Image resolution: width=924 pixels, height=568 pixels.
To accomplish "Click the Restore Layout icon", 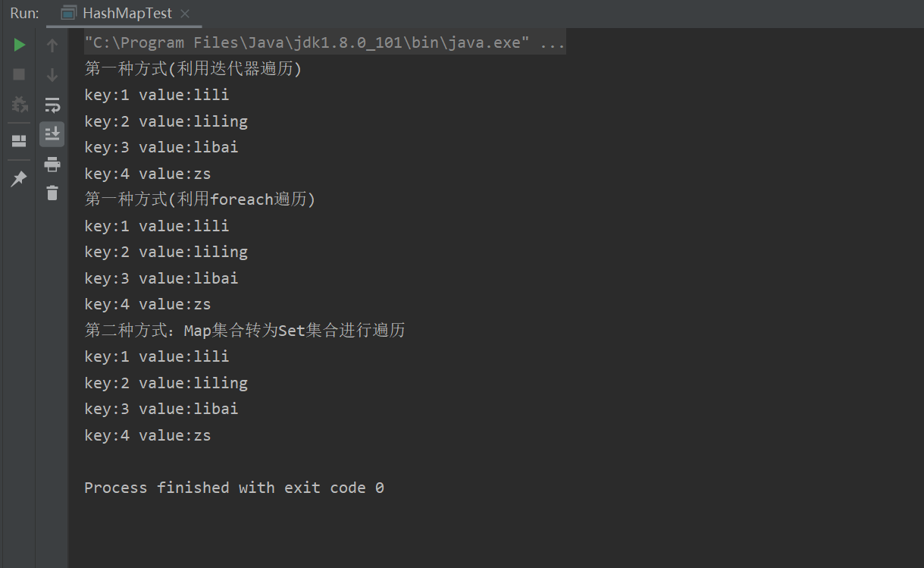I will pos(19,141).
